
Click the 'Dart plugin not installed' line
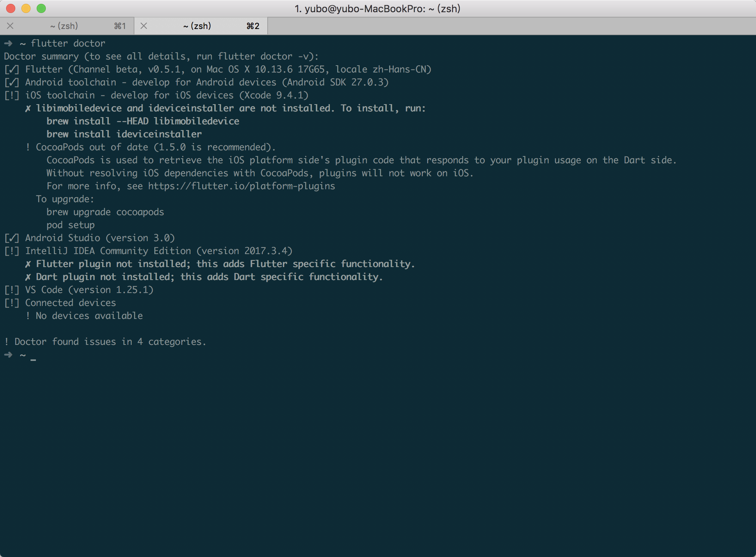204,277
